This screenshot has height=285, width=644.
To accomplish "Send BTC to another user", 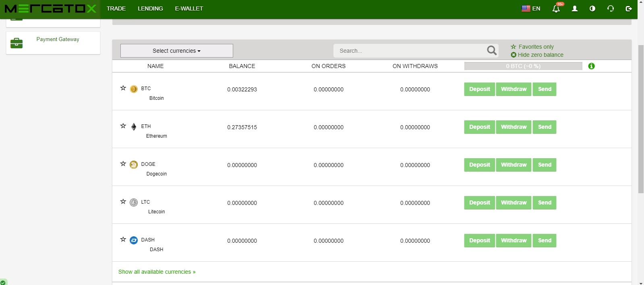I will tap(545, 89).
